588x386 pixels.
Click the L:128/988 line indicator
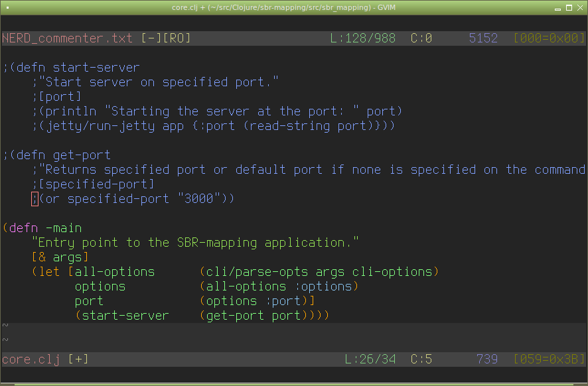coord(363,38)
